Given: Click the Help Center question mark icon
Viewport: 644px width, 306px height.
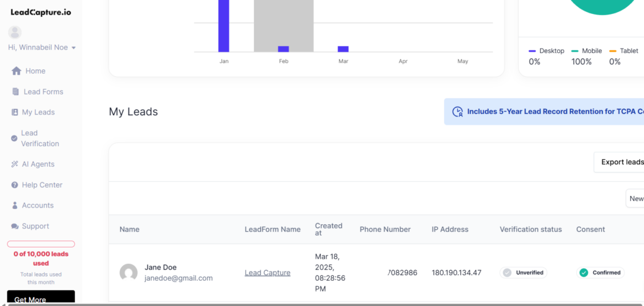Looking at the screenshot, I should point(16,185).
